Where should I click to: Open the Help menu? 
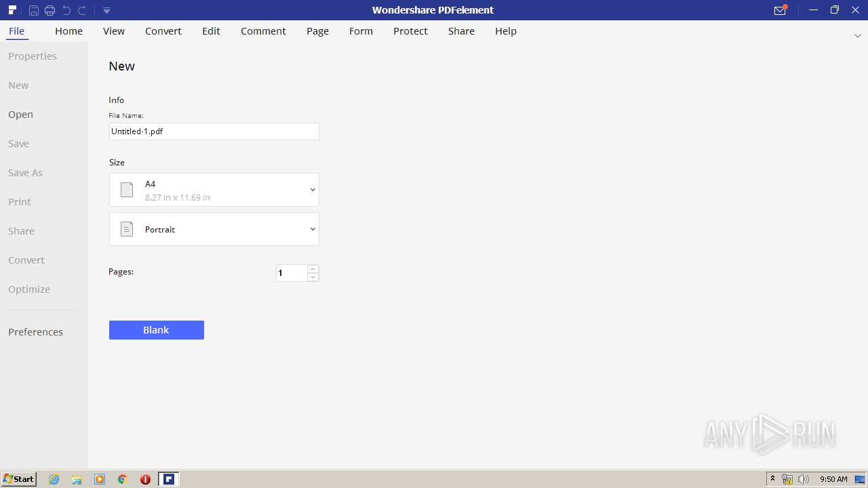pos(506,31)
